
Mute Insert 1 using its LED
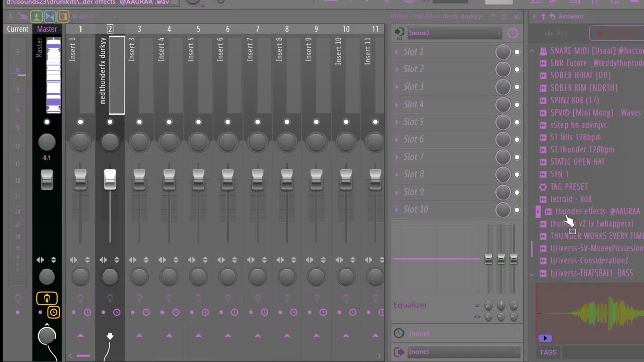[80, 122]
